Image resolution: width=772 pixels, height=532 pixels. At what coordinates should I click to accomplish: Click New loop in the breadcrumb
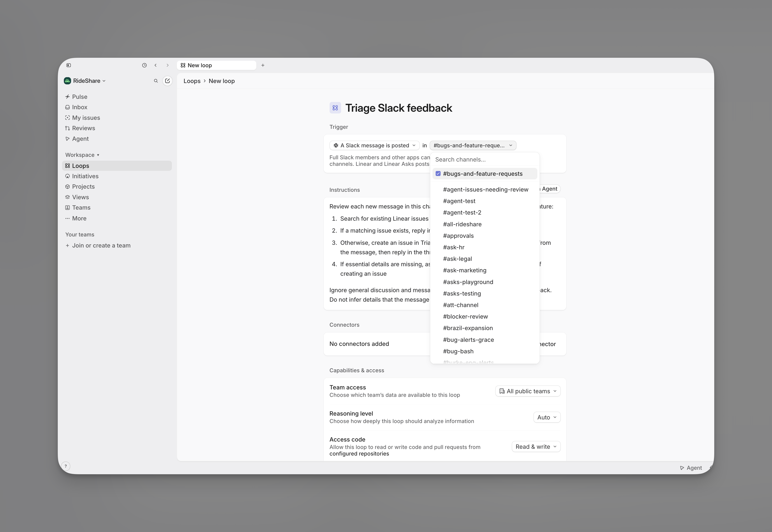click(222, 81)
